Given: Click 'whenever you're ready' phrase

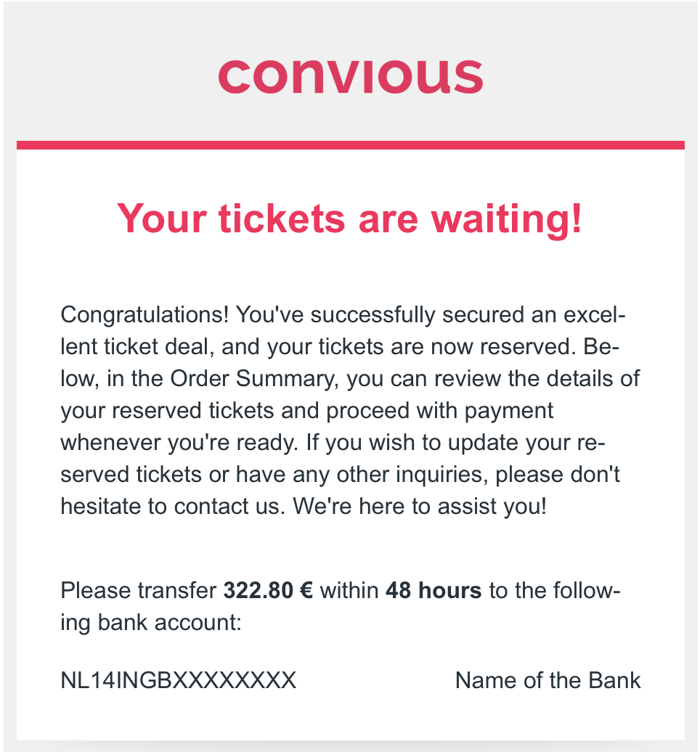Looking at the screenshot, I should pyautogui.click(x=179, y=443).
